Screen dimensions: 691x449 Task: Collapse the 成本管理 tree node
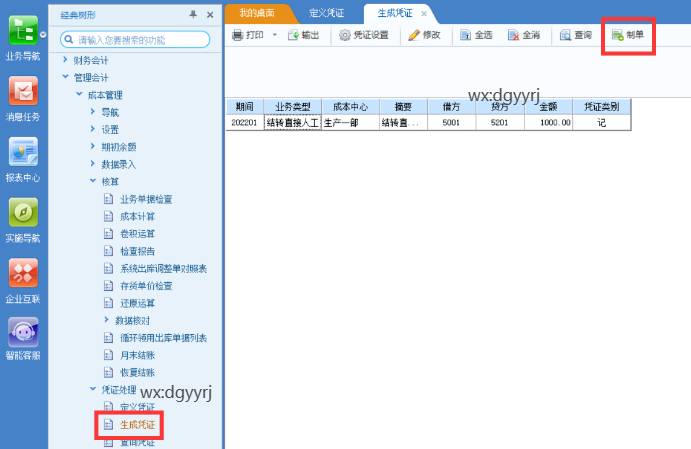(x=80, y=95)
